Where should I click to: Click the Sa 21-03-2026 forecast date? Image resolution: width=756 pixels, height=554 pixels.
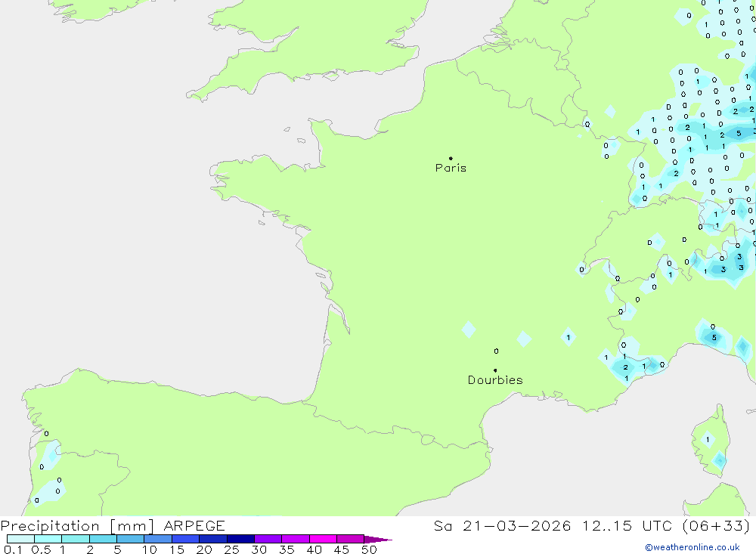pos(503,526)
